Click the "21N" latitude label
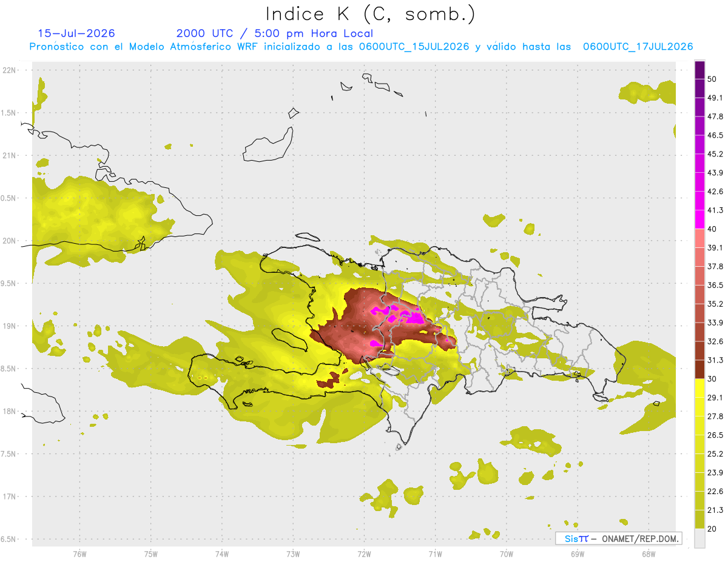This screenshot has height=562, width=728. click(x=10, y=155)
